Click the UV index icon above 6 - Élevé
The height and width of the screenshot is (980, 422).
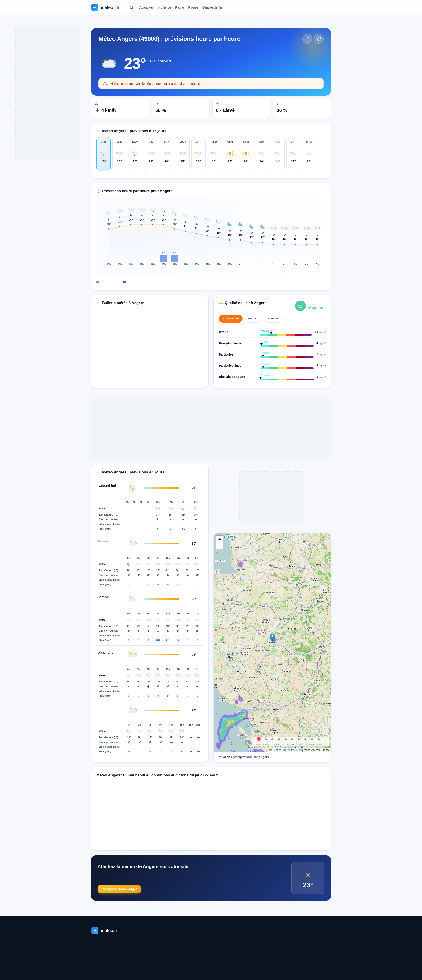[x=217, y=104]
